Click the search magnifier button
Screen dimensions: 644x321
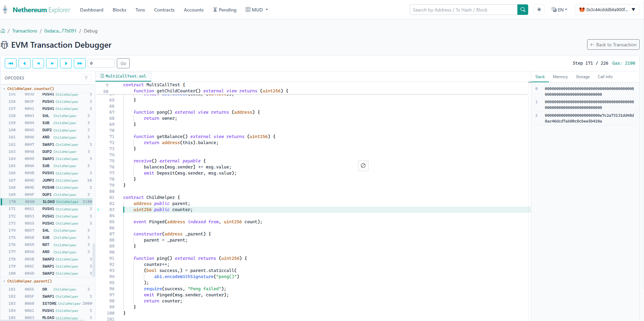(522, 9)
